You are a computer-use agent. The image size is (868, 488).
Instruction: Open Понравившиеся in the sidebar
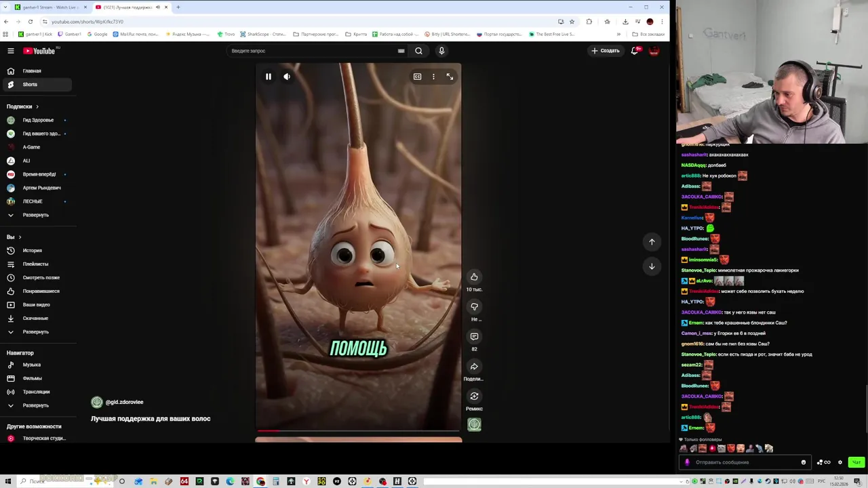(x=37, y=291)
